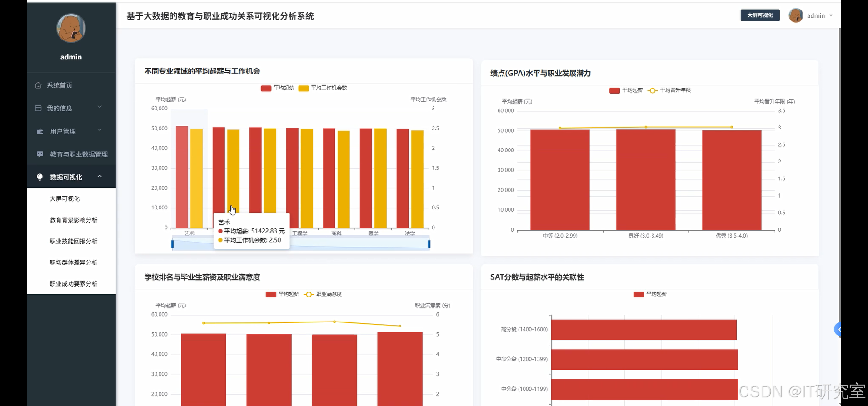
Task: Click chart title 学校排名与毕业生薪资及职业满意度
Action: tap(202, 277)
